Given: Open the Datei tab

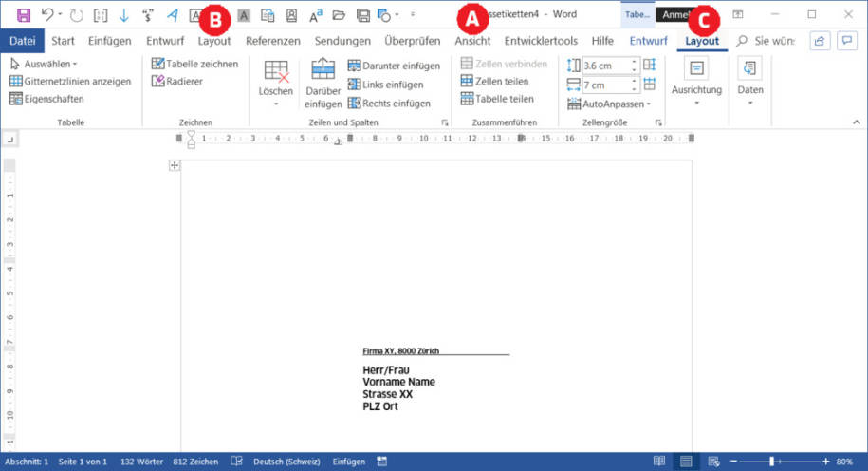Looking at the screenshot, I should pos(23,41).
